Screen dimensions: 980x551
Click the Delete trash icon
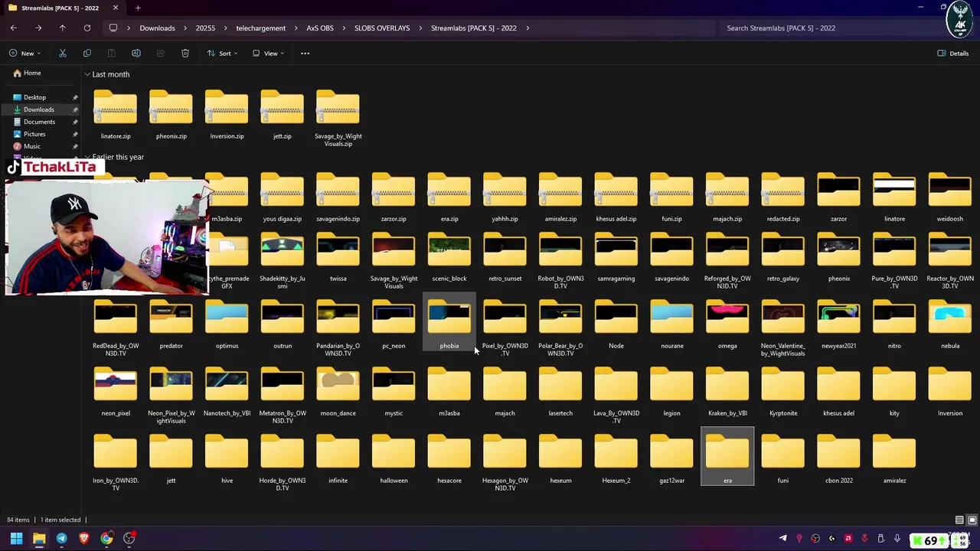tap(185, 54)
